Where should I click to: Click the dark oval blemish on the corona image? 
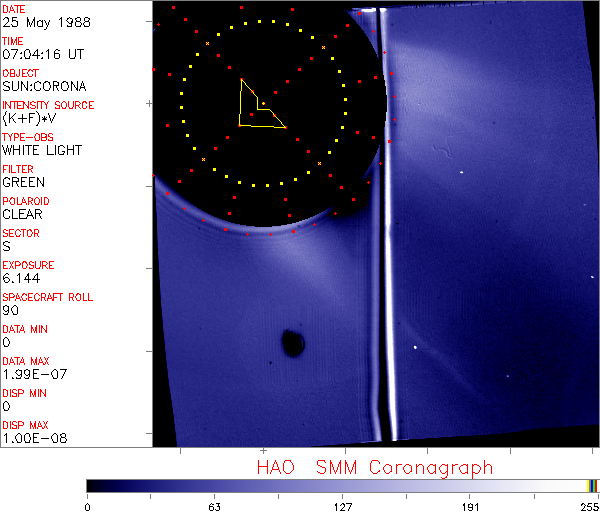coord(293,344)
